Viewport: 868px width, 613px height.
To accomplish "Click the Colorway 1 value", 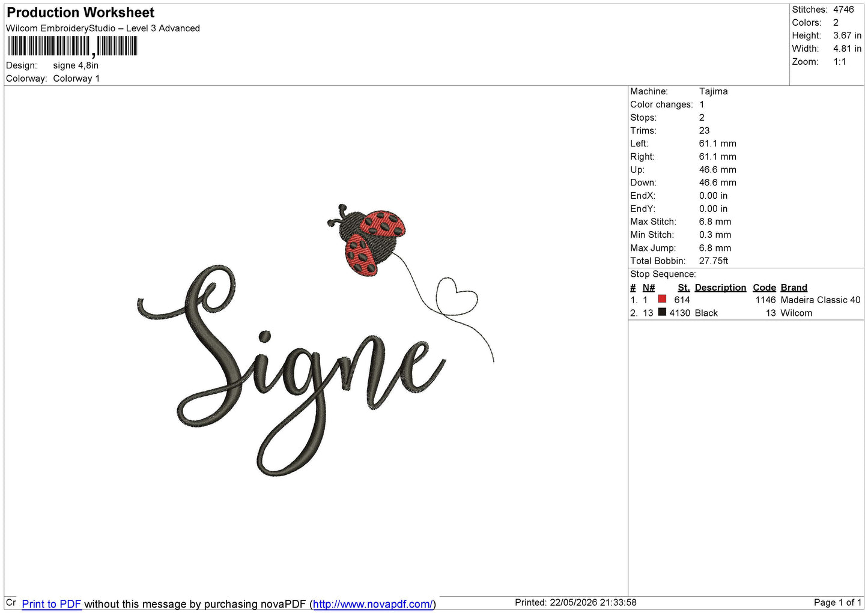I will [x=76, y=79].
